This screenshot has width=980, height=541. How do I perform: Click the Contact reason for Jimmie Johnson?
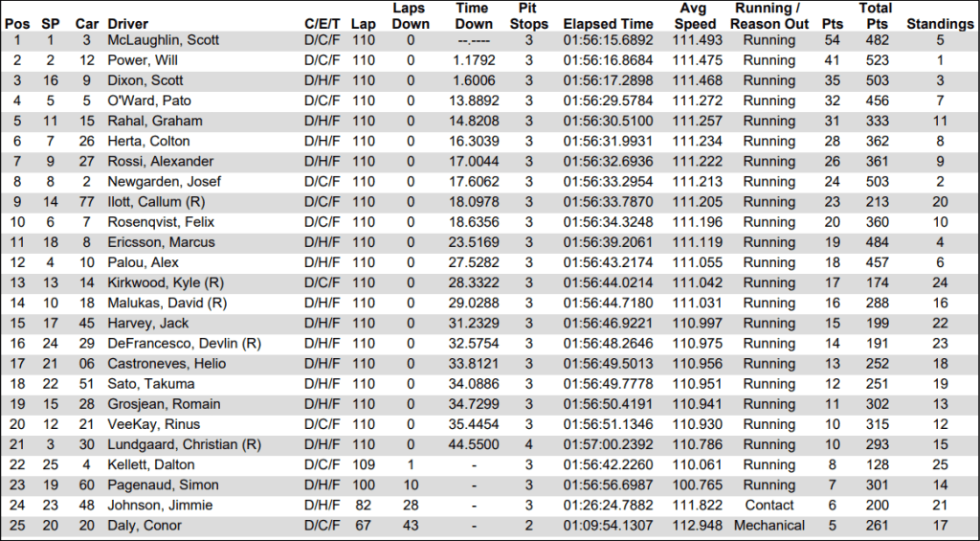(768, 506)
